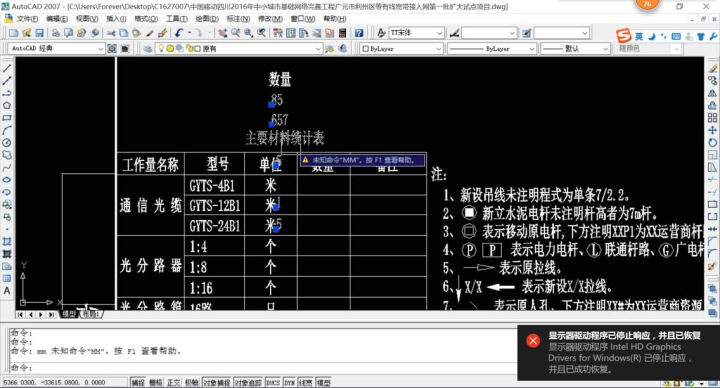
Task: Click the Text Style icon beside the font box
Action: point(382,33)
